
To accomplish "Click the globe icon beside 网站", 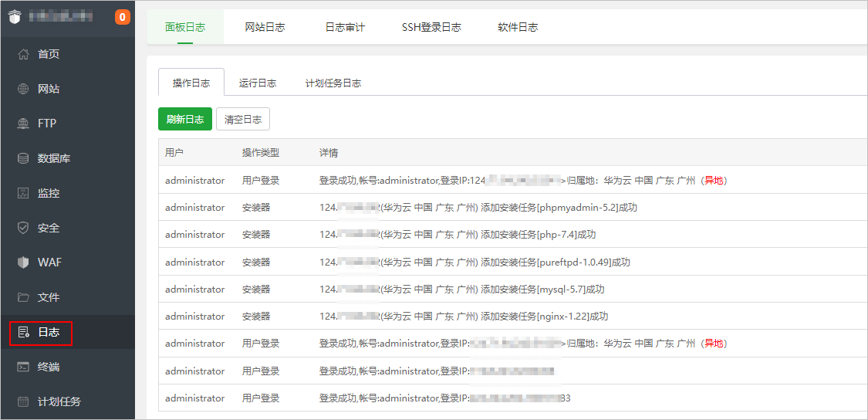I will pyautogui.click(x=23, y=89).
